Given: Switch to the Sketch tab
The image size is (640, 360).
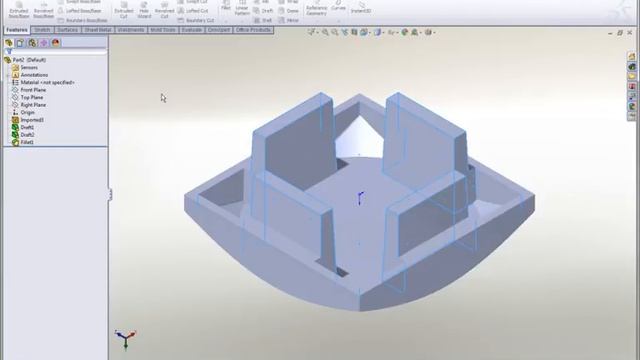Looking at the screenshot, I should 42,30.
